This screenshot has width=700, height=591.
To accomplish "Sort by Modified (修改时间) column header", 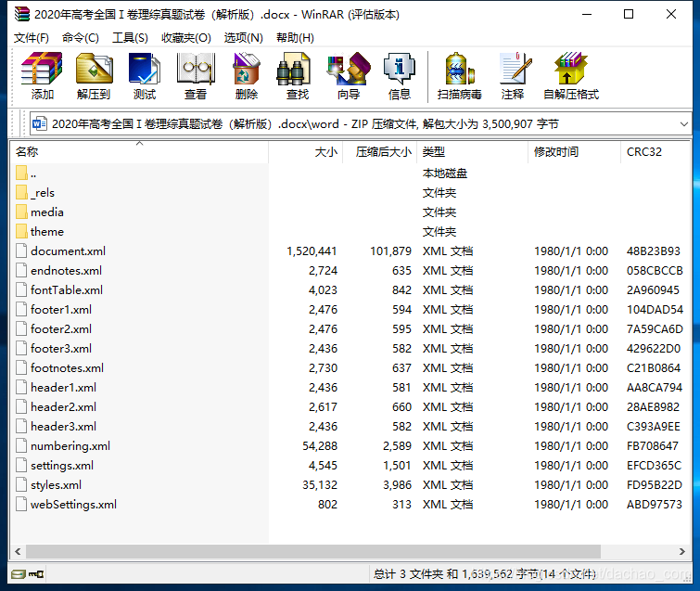I will [574, 152].
